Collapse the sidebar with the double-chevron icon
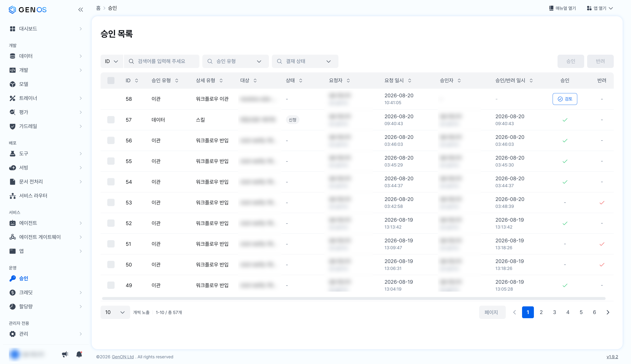Viewport: 631px width, 364px height. click(x=80, y=10)
